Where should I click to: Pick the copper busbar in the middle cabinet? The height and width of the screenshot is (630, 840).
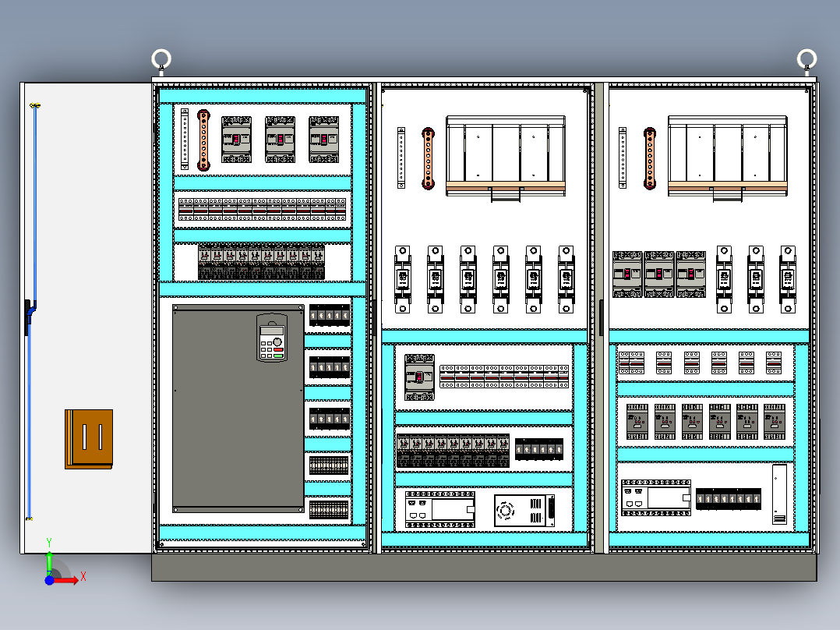point(428,158)
